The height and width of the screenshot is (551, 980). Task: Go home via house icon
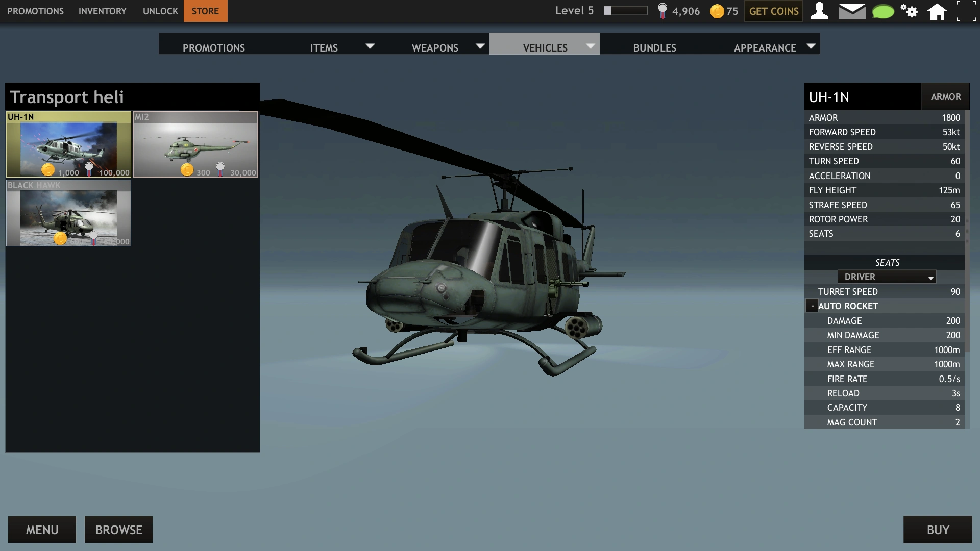(x=937, y=11)
